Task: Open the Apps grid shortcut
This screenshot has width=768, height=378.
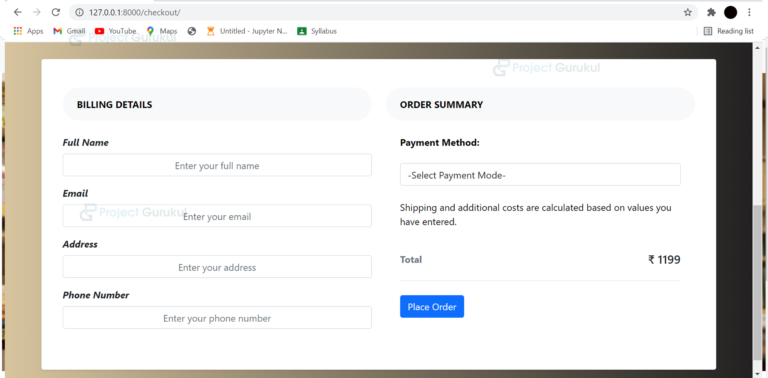Action: 28,31
